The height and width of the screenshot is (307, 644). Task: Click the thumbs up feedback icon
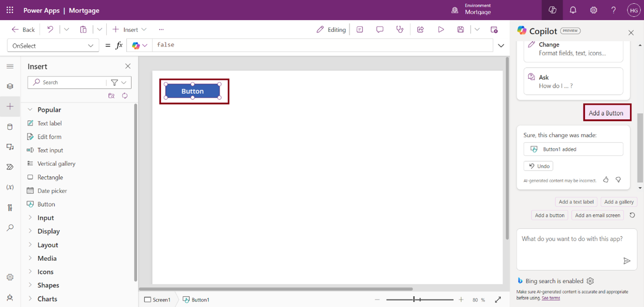(x=606, y=180)
